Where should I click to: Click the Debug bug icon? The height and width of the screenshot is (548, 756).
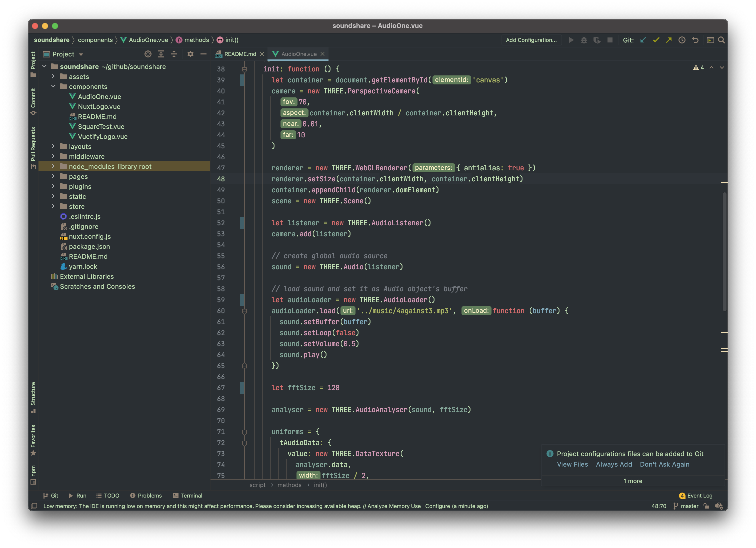584,40
